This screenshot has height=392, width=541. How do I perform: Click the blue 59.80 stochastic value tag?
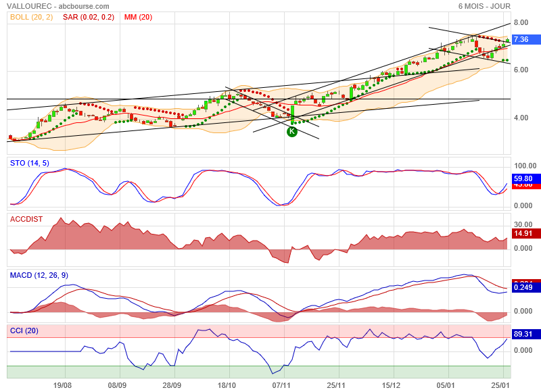point(526,178)
